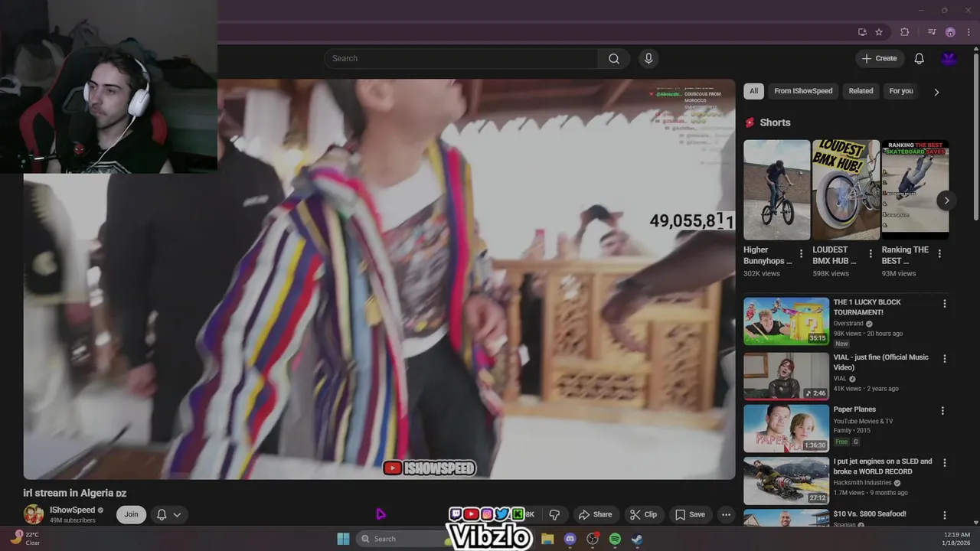
Task: Open options for jet engines SLED video
Action: tap(944, 463)
